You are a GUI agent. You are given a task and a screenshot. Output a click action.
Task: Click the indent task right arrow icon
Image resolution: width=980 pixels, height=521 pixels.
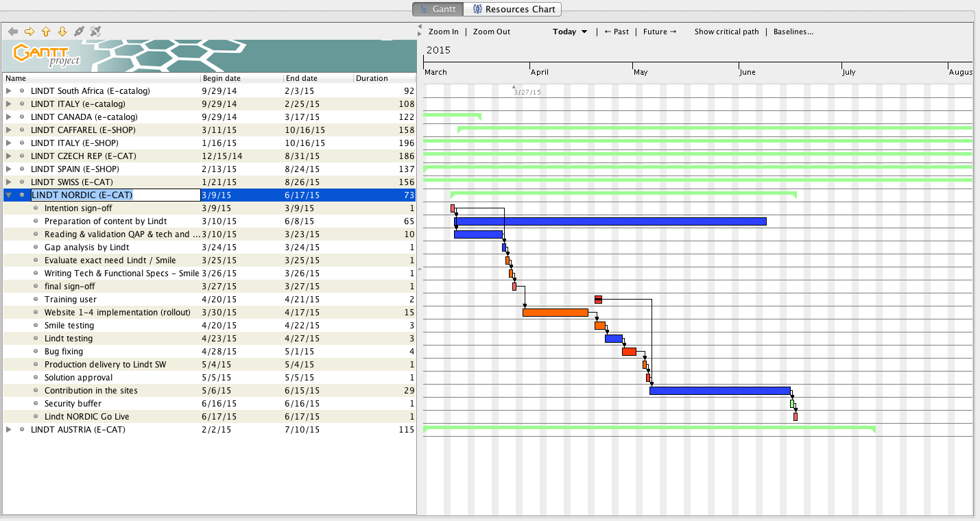pyautogui.click(x=29, y=32)
